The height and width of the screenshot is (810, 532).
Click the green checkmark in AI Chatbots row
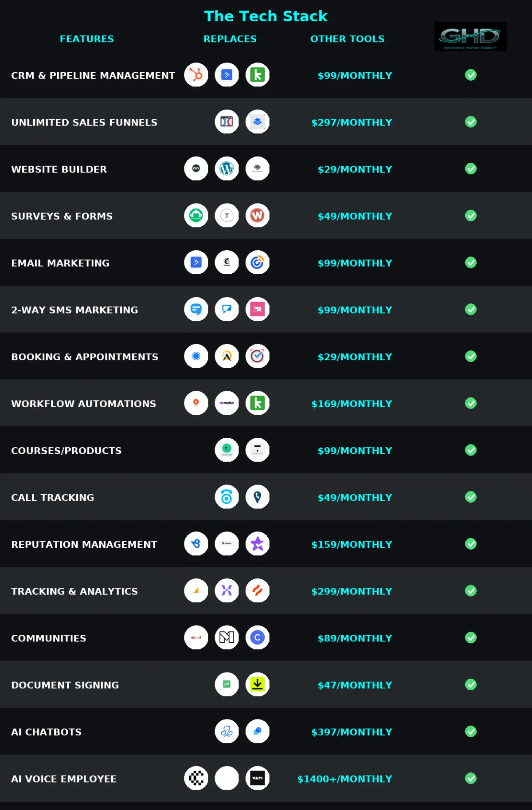click(471, 731)
